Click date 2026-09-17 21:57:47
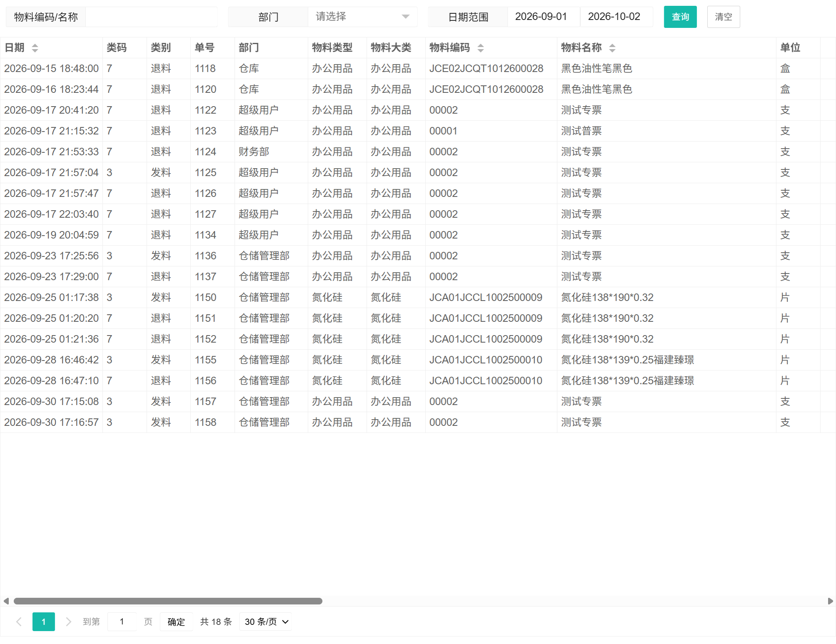 pos(51,193)
